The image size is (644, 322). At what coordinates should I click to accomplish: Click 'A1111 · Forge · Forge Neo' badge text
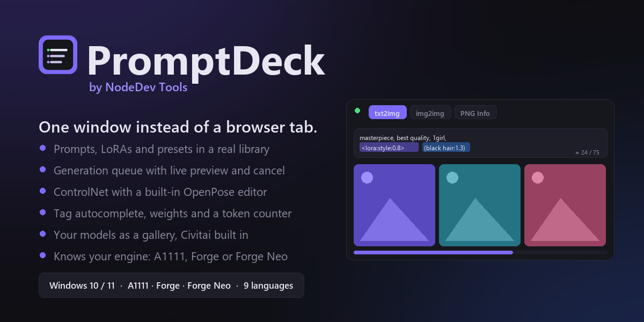(179, 286)
